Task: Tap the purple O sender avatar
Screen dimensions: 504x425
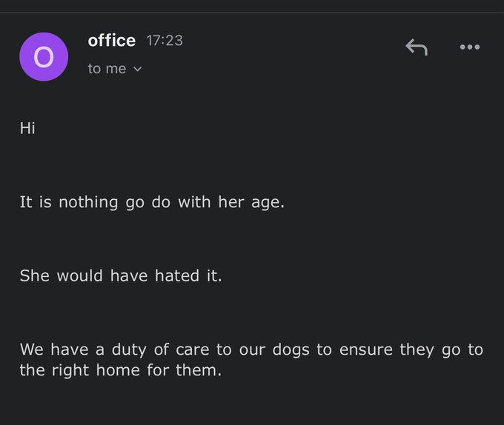Action: pyautogui.click(x=44, y=57)
